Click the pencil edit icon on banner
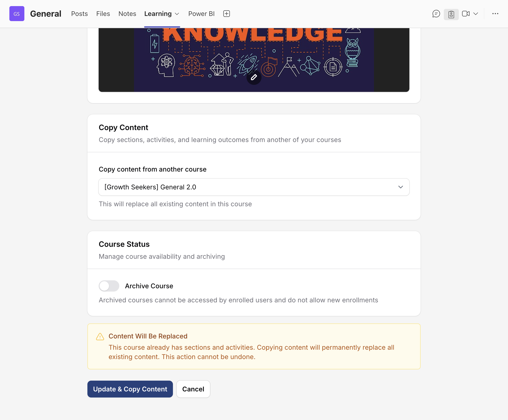 click(x=254, y=77)
